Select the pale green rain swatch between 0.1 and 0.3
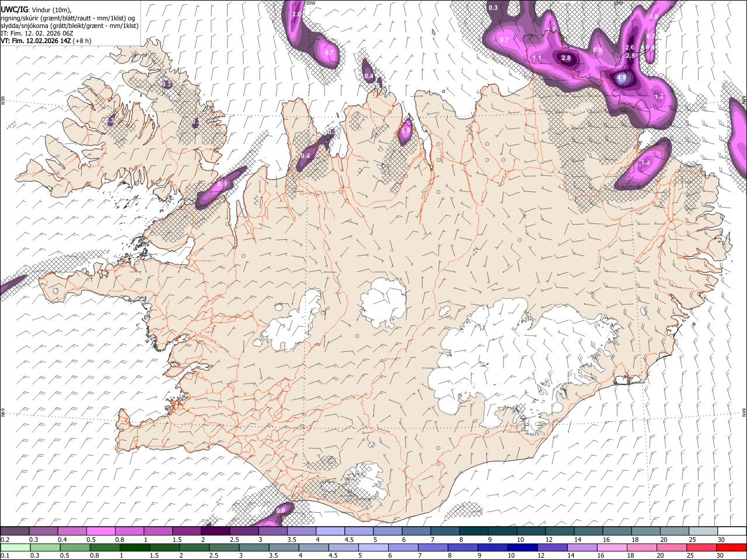 point(15,548)
